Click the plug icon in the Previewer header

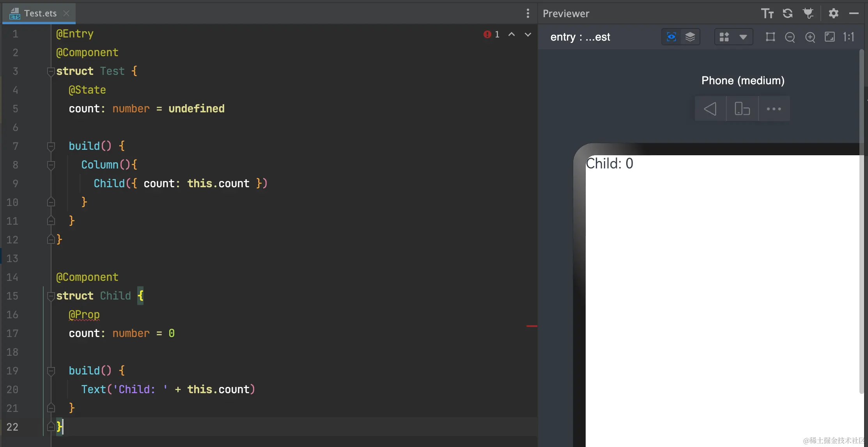coord(808,14)
